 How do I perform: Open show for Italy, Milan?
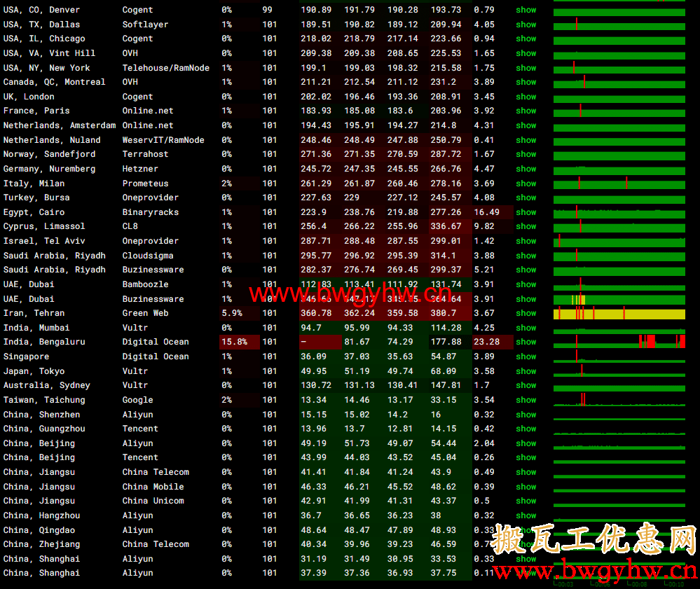526,183
